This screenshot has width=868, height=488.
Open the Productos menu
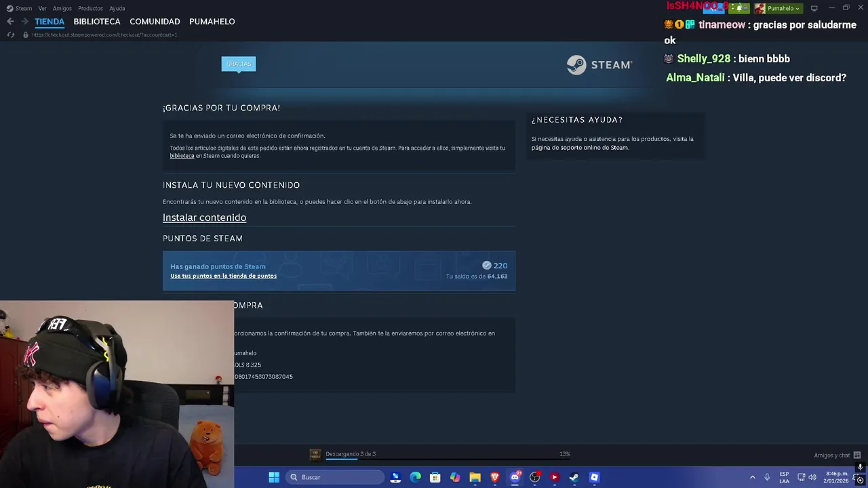coord(90,8)
